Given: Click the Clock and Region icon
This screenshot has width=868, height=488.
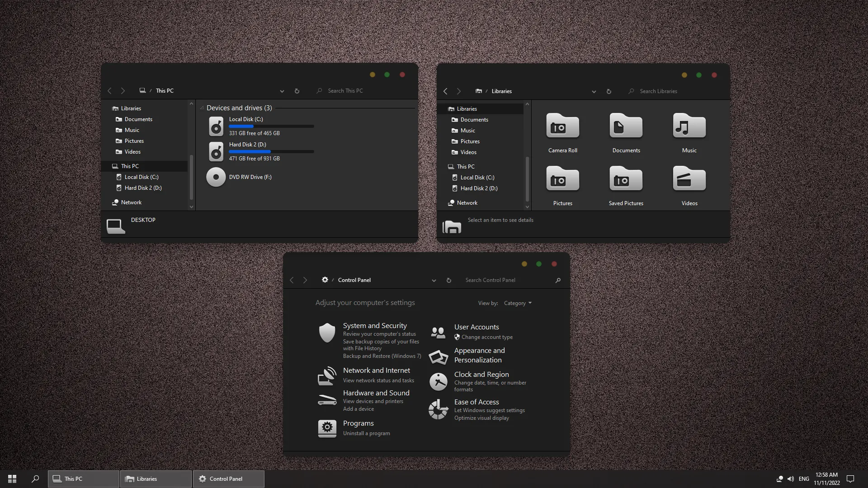Looking at the screenshot, I should 438,382.
